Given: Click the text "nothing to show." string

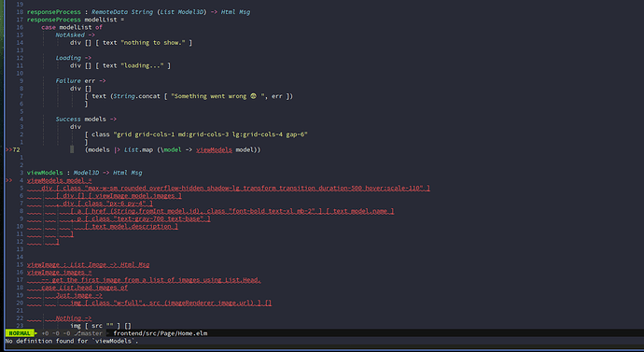Looking at the screenshot, I should click(x=153, y=42).
